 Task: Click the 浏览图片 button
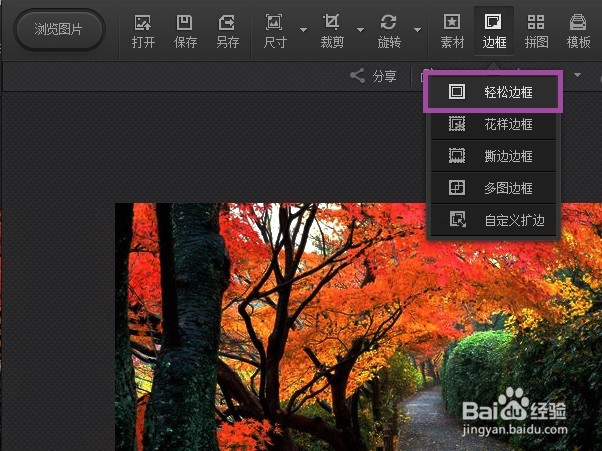click(59, 30)
